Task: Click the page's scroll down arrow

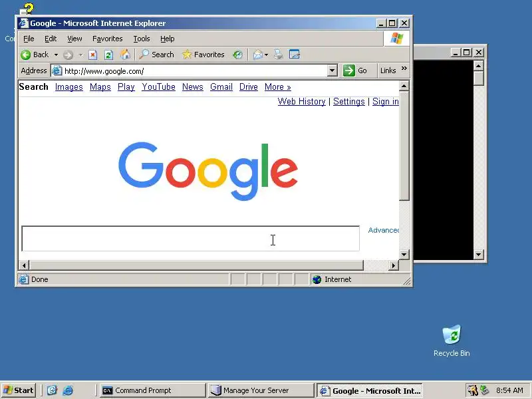Action: point(404,254)
